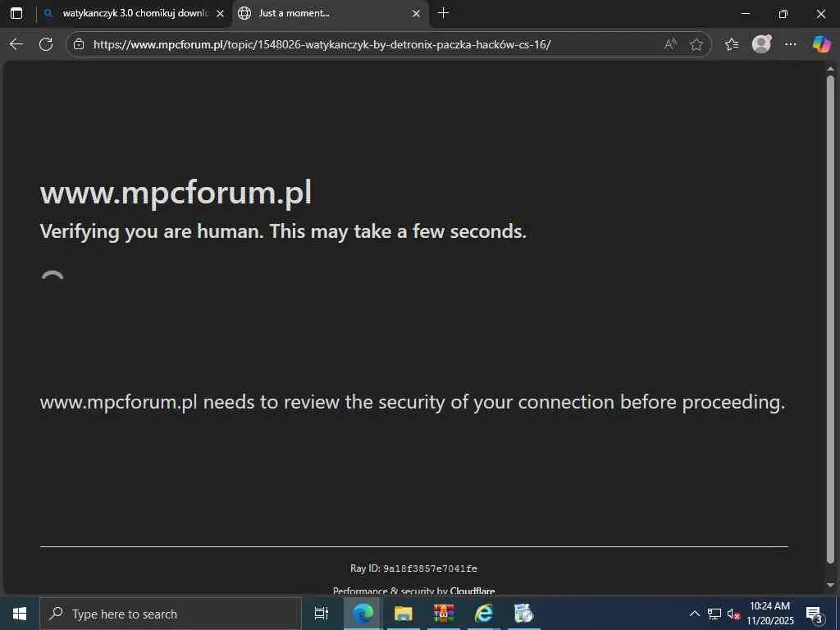Click the www.mpcforum.pl heading

click(176, 192)
